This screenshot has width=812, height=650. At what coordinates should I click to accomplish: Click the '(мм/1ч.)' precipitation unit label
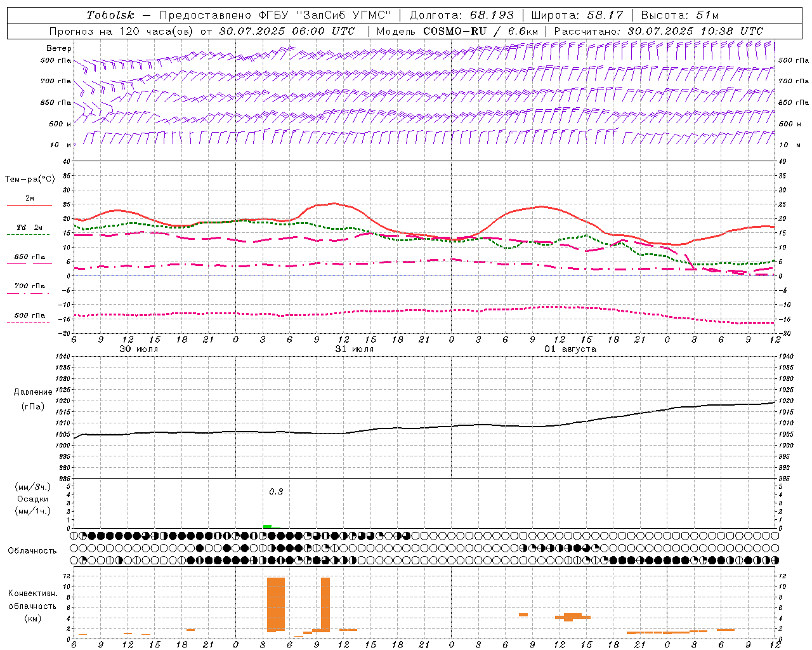click(x=33, y=511)
